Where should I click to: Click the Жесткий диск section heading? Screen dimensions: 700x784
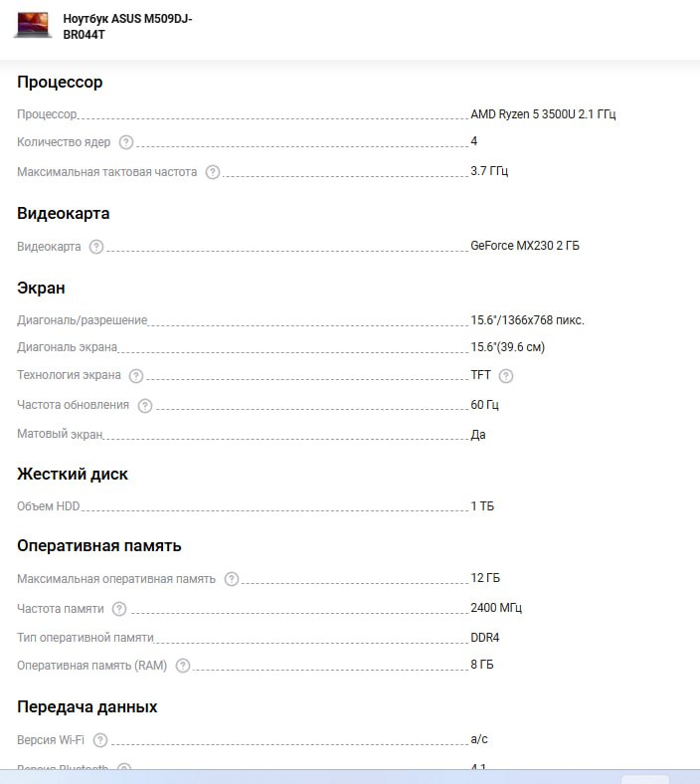[x=73, y=475]
